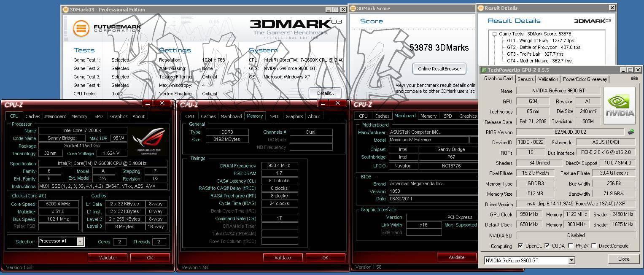This screenshot has width=644, height=275.
Task: Click the Maximus IV Extreme model field
Action: [x=428, y=140]
